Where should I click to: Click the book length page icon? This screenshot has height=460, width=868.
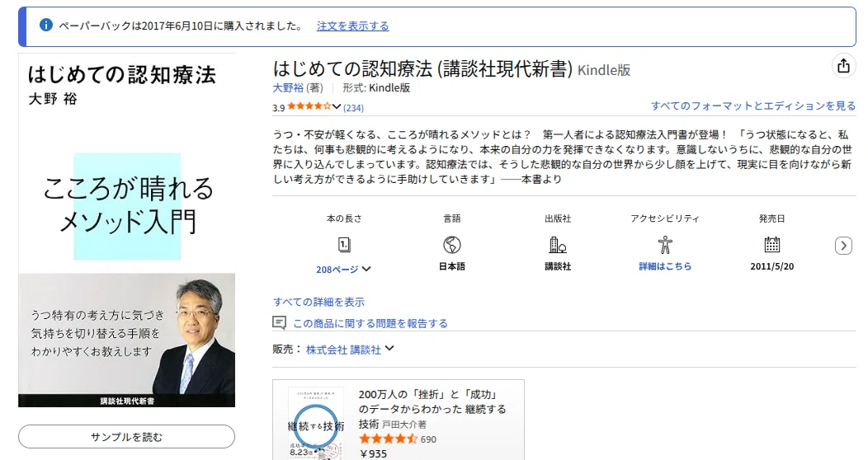point(344,244)
